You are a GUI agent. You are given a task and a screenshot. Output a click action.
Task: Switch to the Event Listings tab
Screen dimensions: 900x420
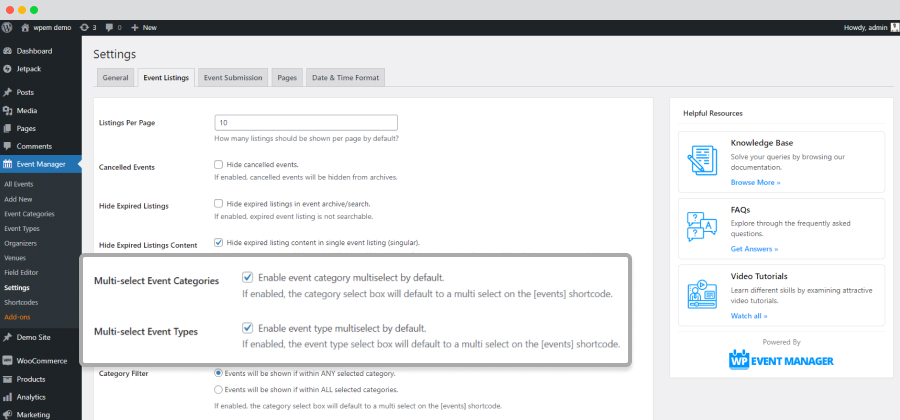point(166,77)
